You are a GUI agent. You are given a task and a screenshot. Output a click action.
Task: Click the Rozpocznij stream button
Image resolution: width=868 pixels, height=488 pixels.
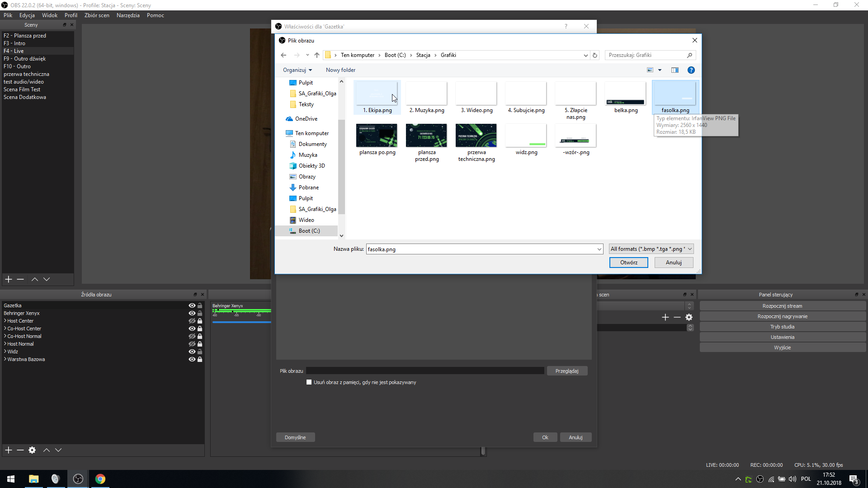click(782, 306)
